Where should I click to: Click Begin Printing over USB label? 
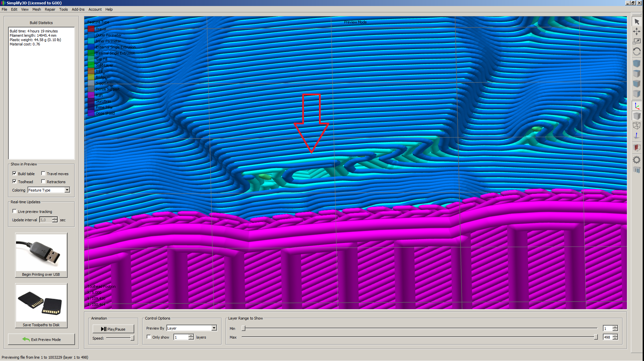point(41,274)
